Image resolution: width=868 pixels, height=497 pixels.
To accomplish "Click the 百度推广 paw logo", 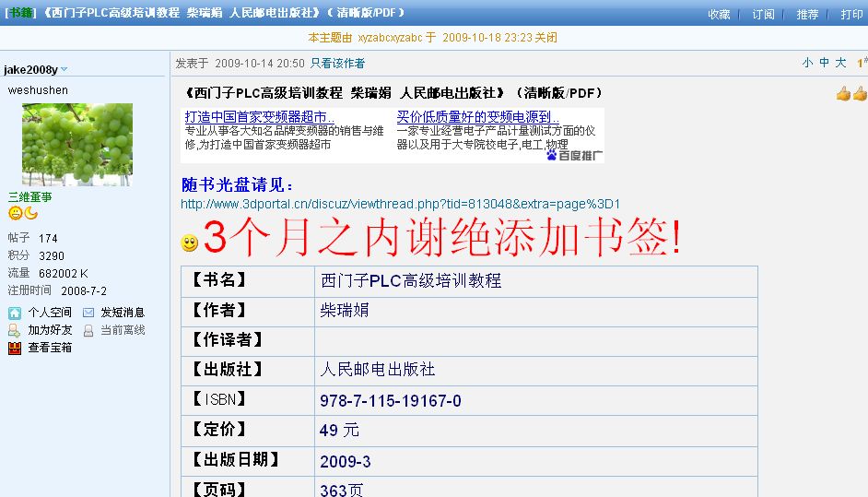I will pos(551,155).
